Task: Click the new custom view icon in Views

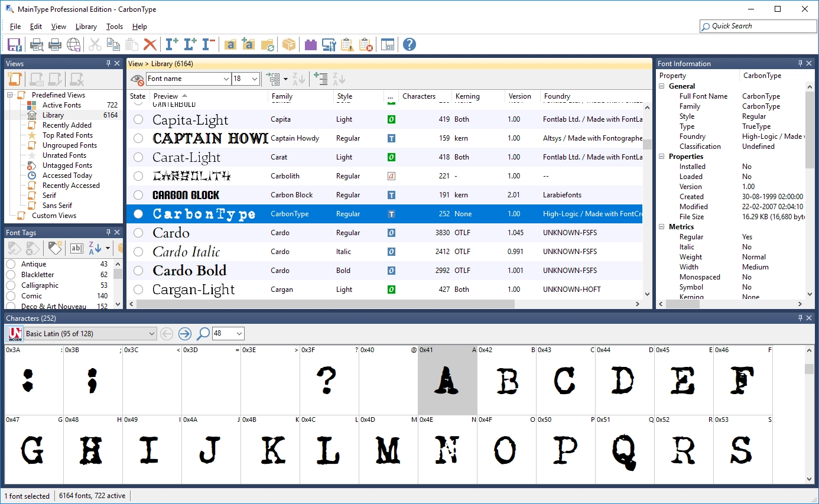Action: tap(15, 79)
